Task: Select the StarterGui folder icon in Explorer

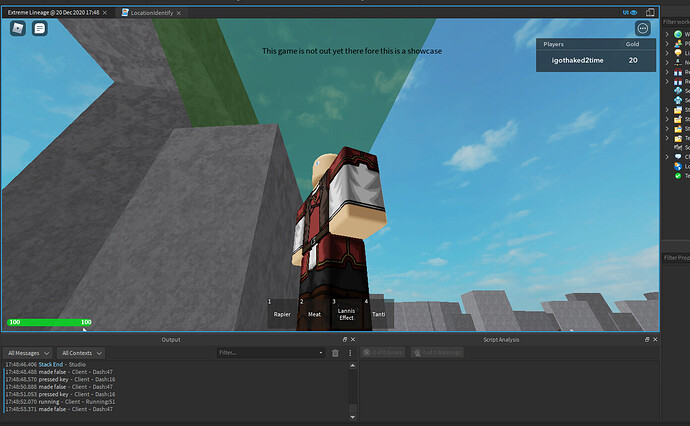Action: coord(678,110)
